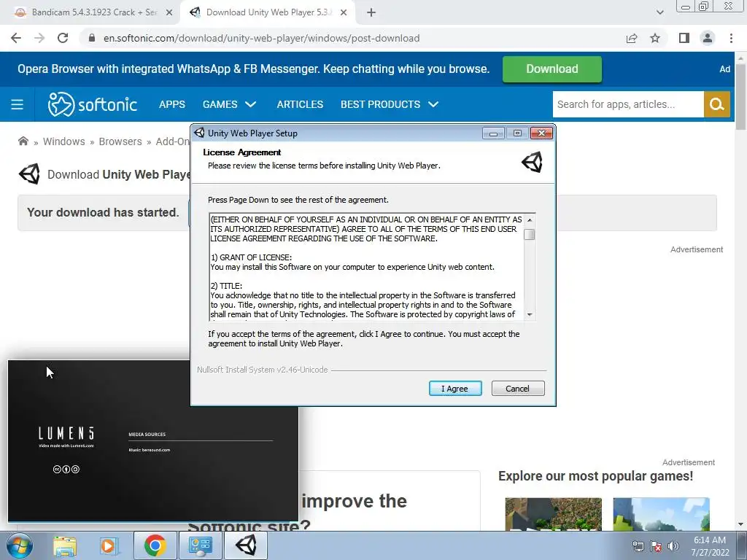
Task: Click the home breadcrumb icon
Action: 23,141
